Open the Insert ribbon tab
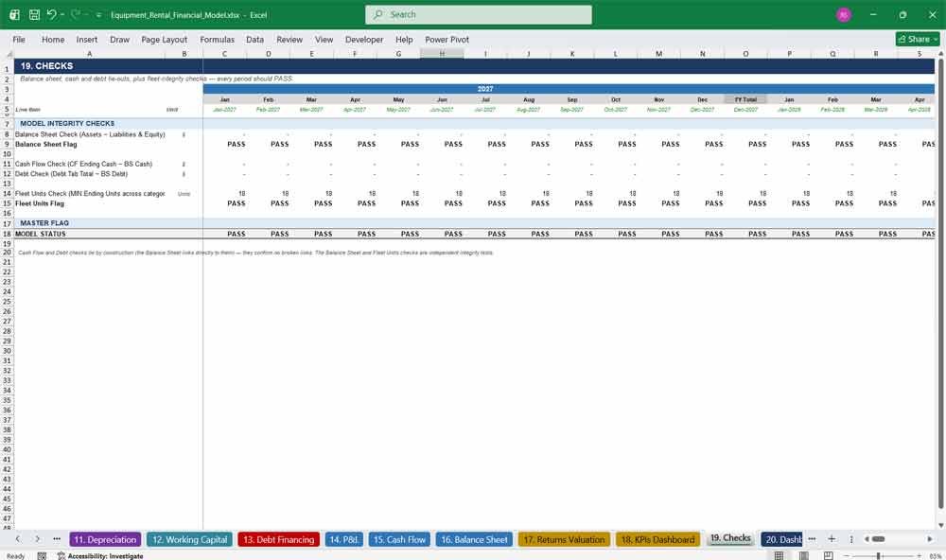 point(87,39)
